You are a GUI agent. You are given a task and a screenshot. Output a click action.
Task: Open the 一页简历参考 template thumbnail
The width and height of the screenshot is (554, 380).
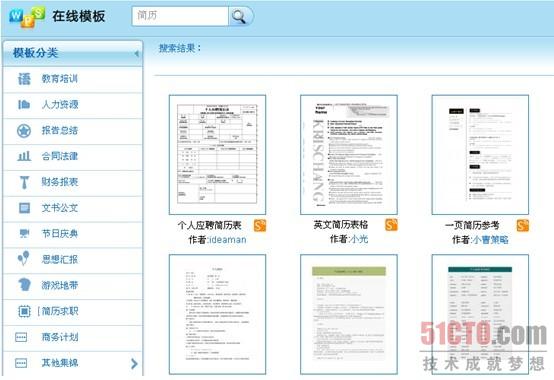coord(480,155)
